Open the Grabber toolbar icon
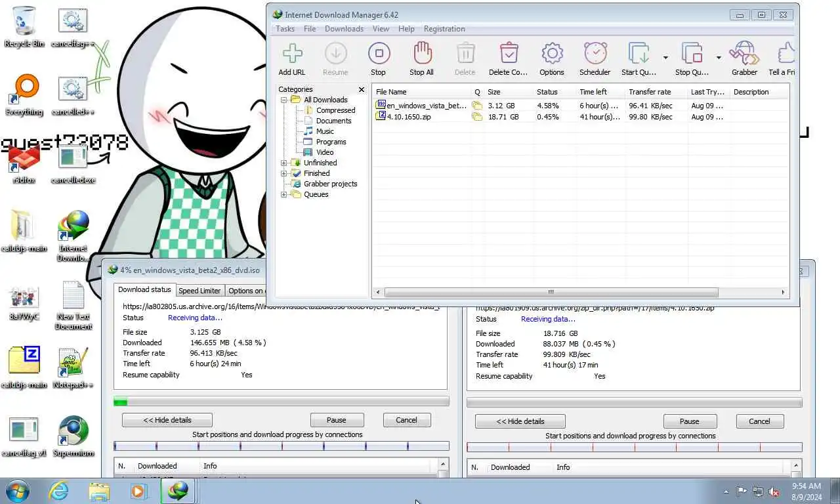 (x=745, y=58)
